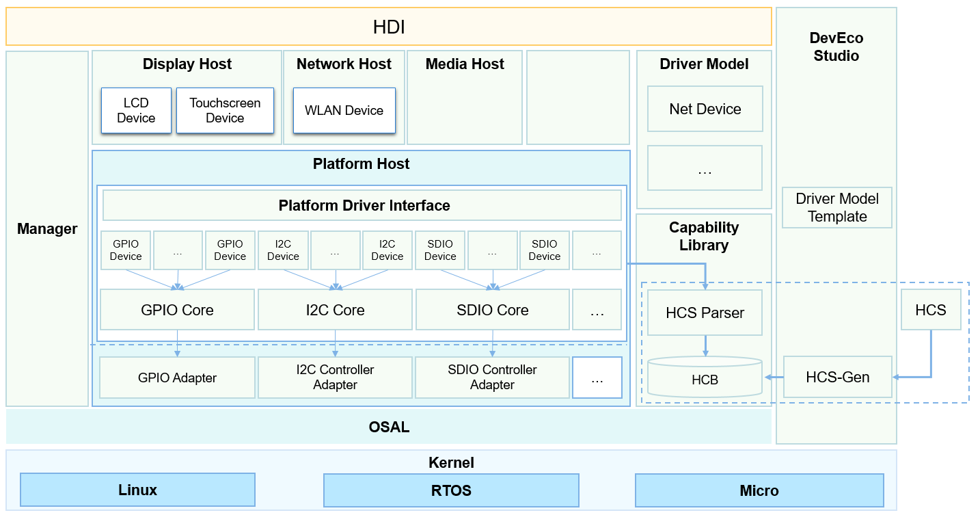Click the Touchscreen Device box

click(x=225, y=110)
